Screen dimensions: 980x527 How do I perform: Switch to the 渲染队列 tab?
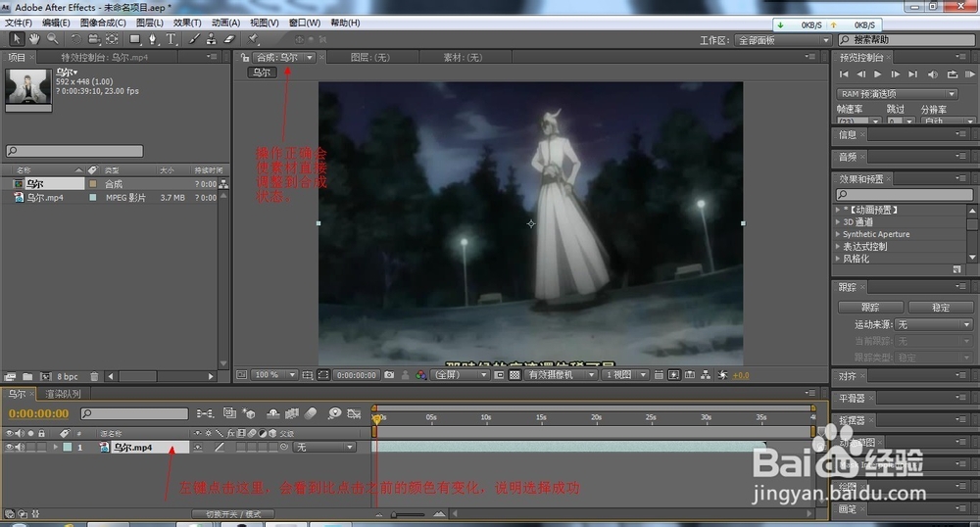[x=63, y=394]
